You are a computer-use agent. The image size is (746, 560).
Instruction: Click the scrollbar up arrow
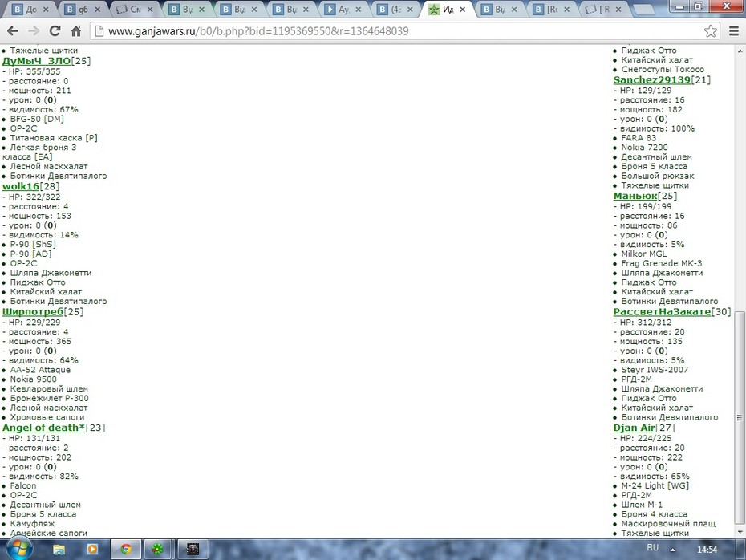740,51
